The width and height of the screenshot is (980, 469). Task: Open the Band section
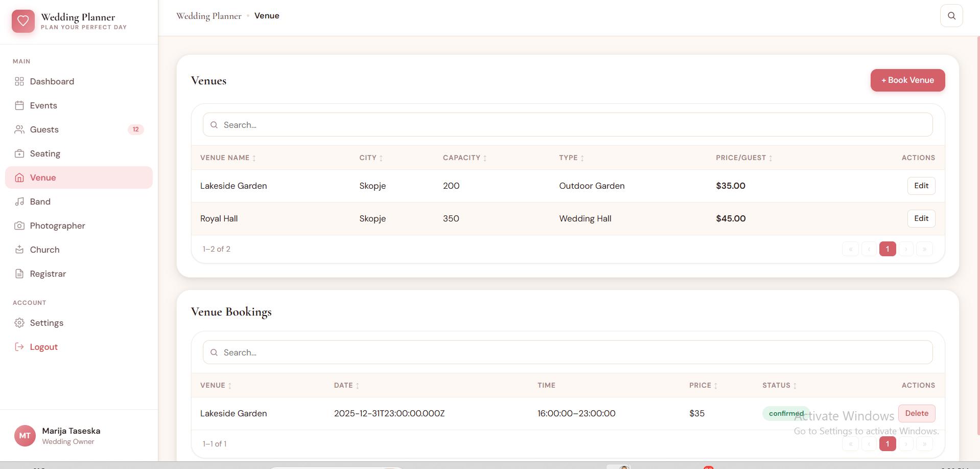(40, 202)
